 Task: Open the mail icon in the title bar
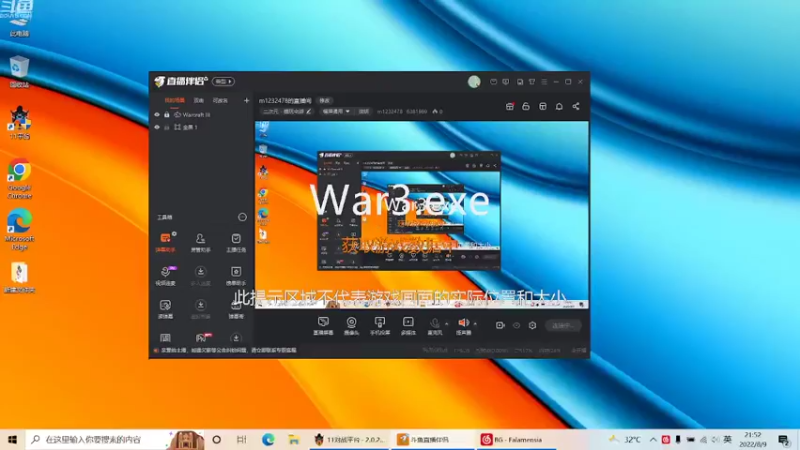click(493, 82)
